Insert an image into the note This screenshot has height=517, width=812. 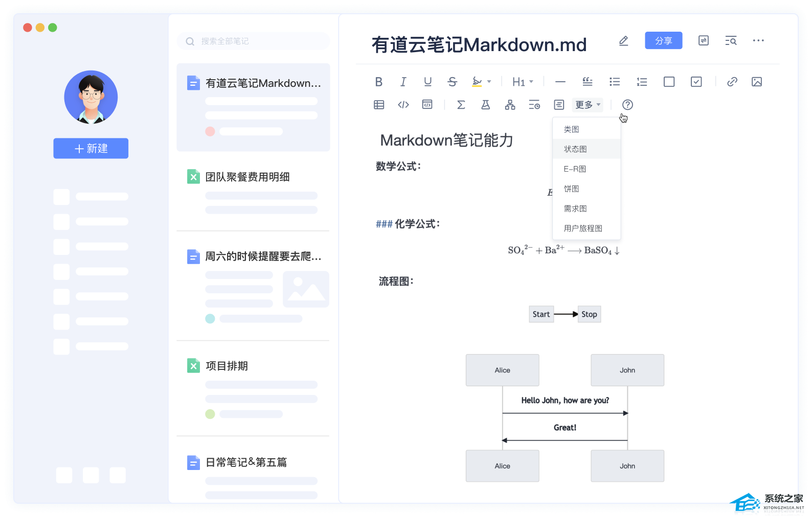(757, 82)
